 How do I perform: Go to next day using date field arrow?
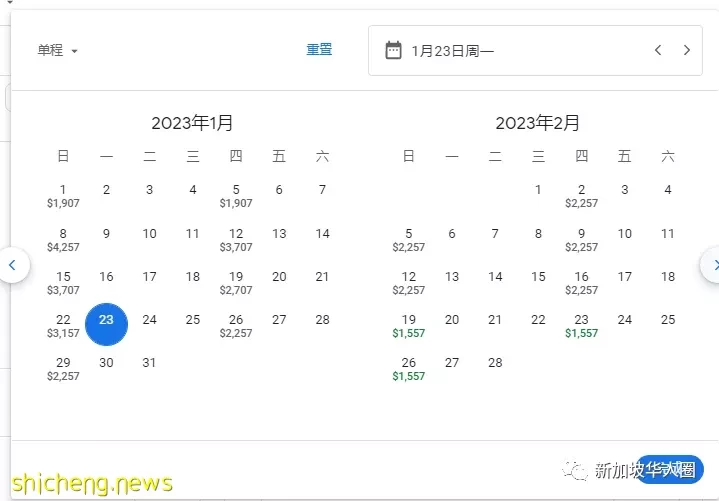(686, 50)
